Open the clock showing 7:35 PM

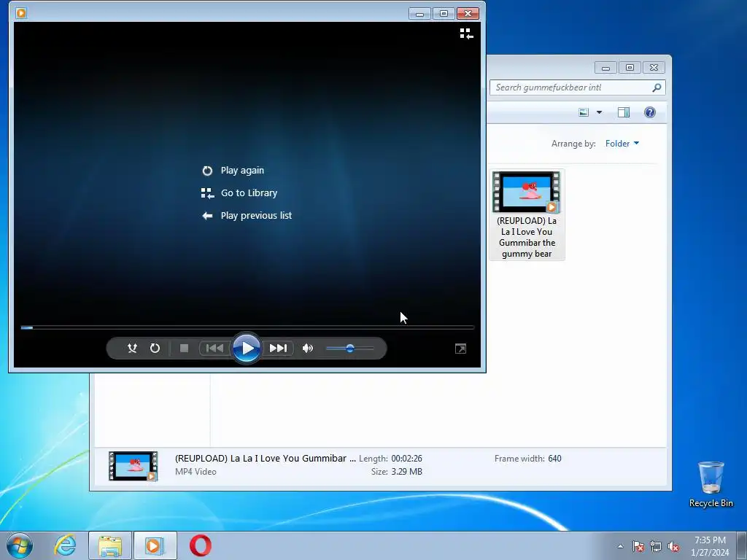tap(710, 546)
